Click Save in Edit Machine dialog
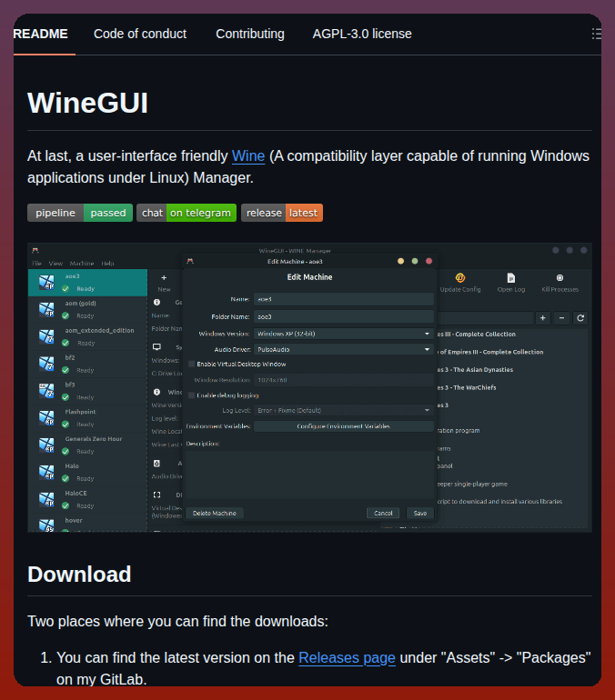The height and width of the screenshot is (700, 615). click(419, 513)
